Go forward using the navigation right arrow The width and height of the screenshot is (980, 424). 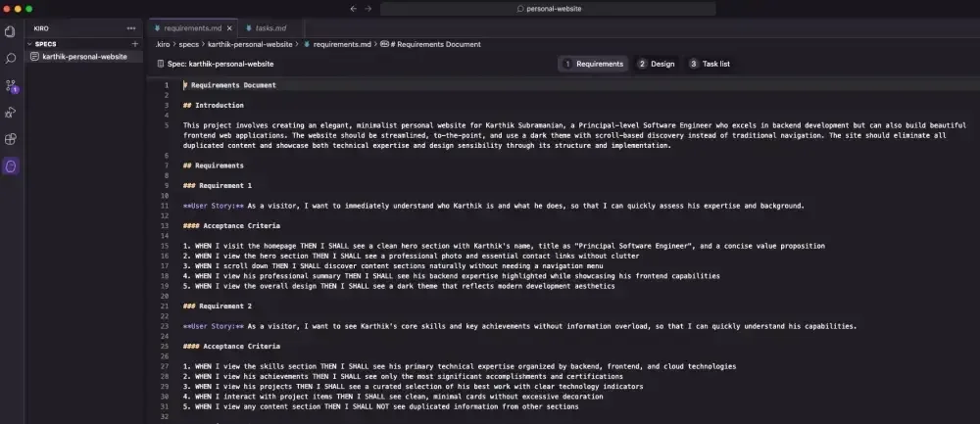(x=368, y=9)
